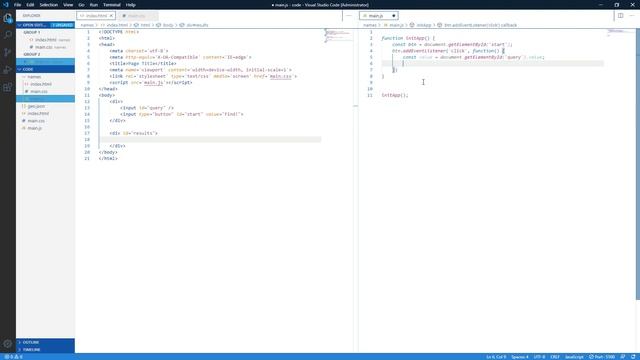
Task: Click the errors and warnings status indicator
Action: 13,357
